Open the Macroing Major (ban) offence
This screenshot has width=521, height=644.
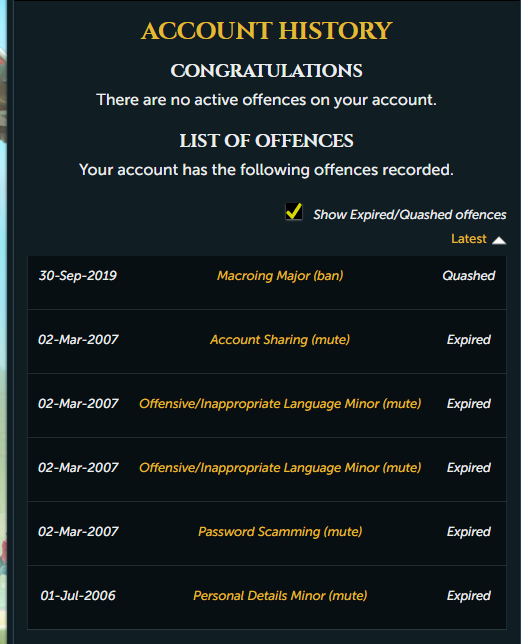[280, 276]
